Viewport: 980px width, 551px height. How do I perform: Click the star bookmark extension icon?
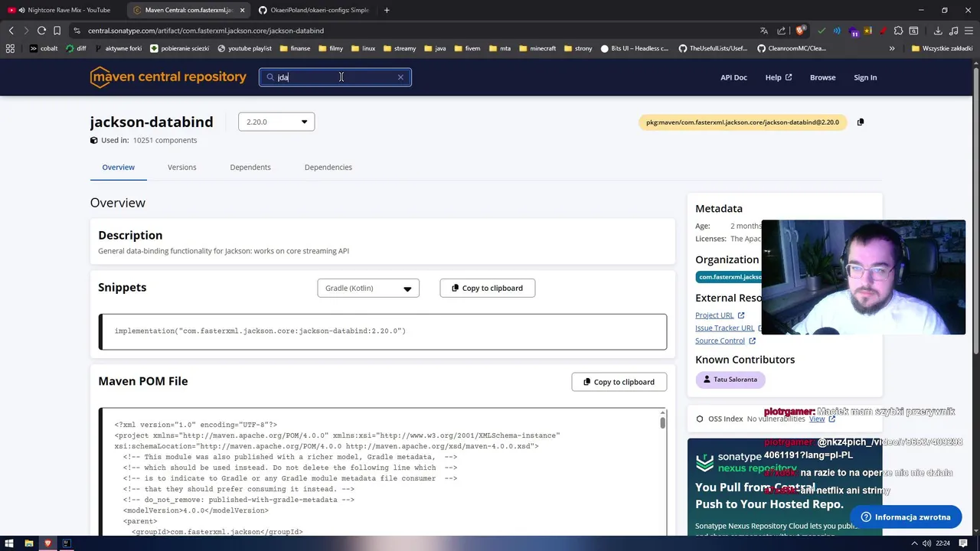[x=869, y=31]
